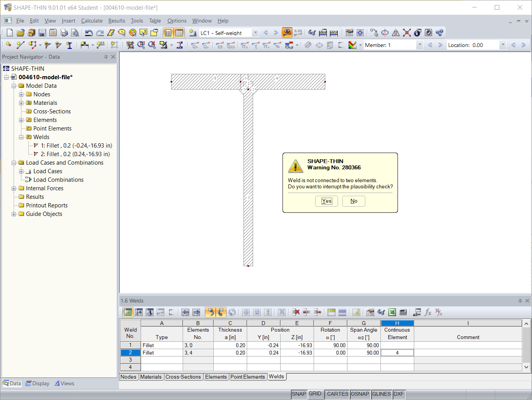Click Yes in the Warning dialog
Screen dimensions: 532x400
(326, 201)
